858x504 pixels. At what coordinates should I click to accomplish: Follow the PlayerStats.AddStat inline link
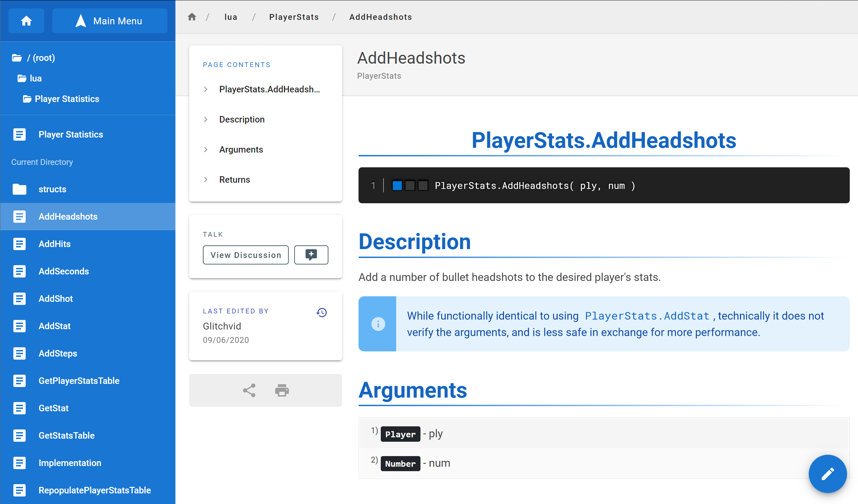pos(647,316)
